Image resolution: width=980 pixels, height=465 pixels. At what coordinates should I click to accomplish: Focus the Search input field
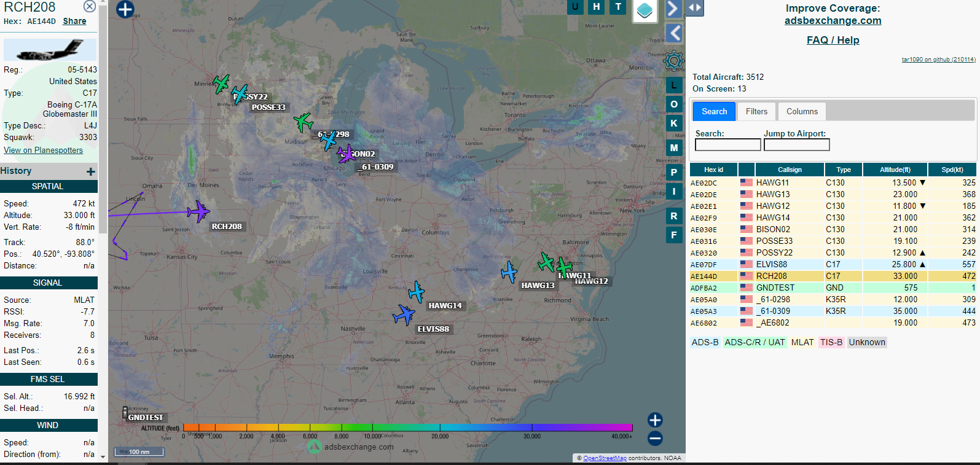click(x=727, y=144)
